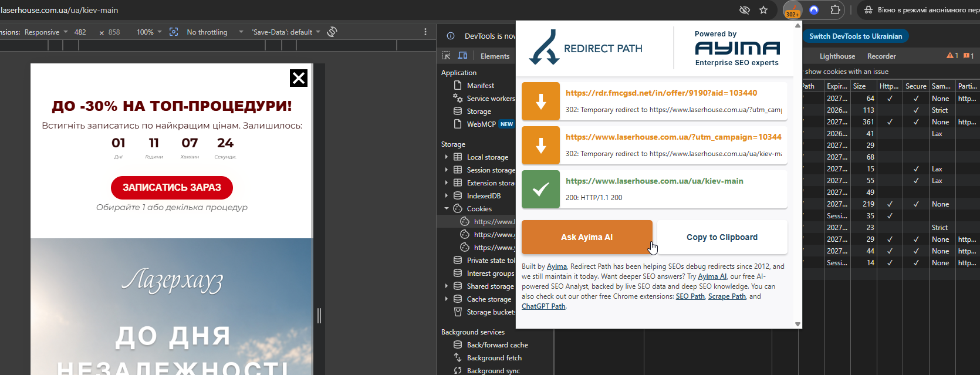Image resolution: width=980 pixels, height=375 pixels.
Task: Select Interest groups in the Storage section
Action: [x=484, y=273]
